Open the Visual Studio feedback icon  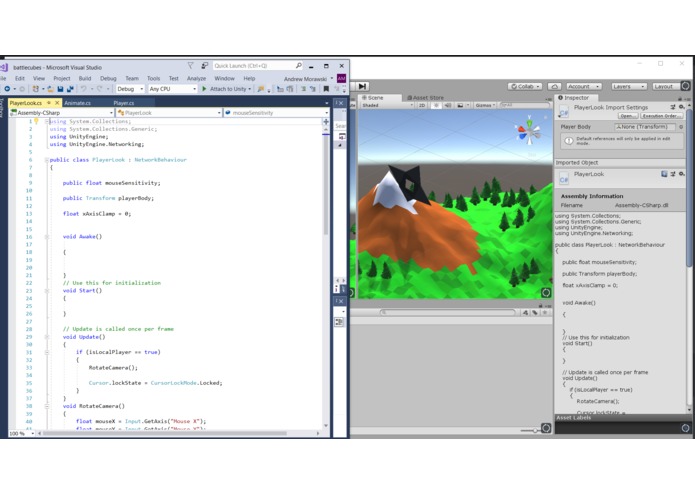click(x=204, y=66)
